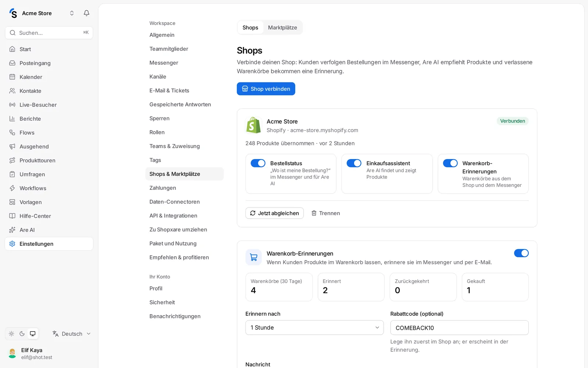588x368 pixels.
Task: Open the Deutsch language dropdown
Action: [x=72, y=334]
